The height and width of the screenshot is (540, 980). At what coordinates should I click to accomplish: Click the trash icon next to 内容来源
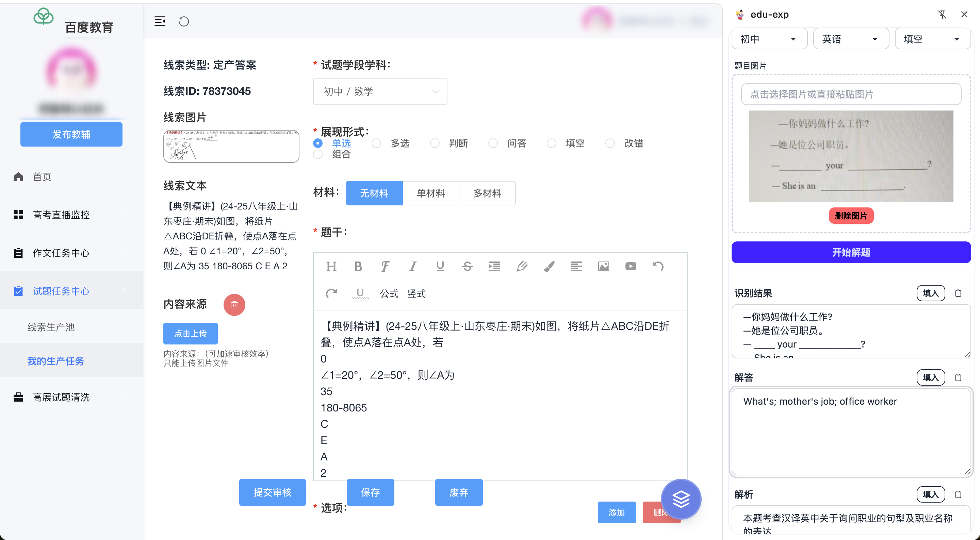(234, 305)
